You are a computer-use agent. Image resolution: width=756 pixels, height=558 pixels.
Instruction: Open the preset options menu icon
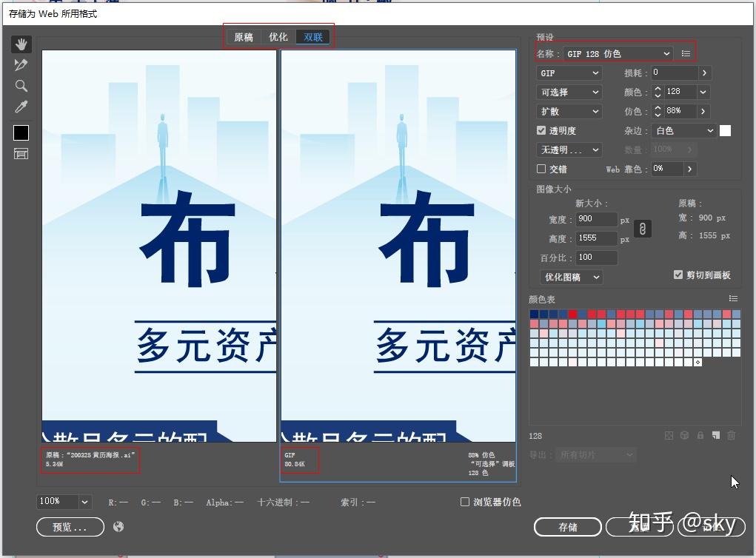(686, 53)
